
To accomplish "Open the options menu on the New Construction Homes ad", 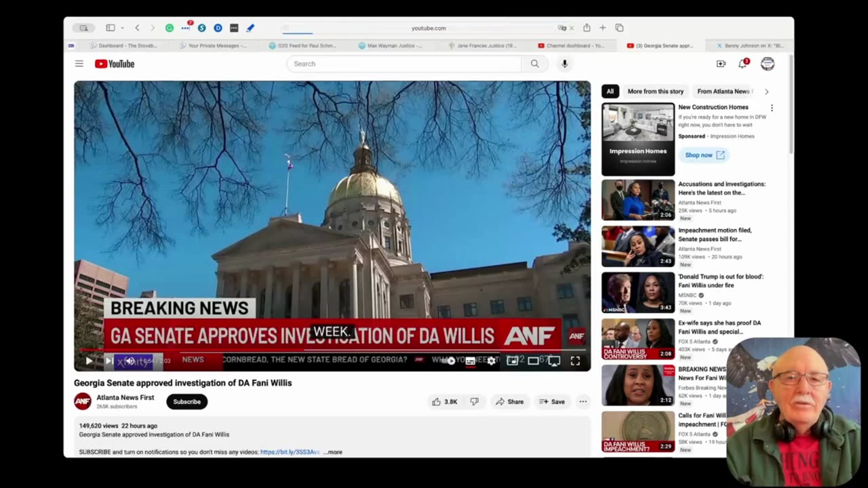I will [x=772, y=108].
